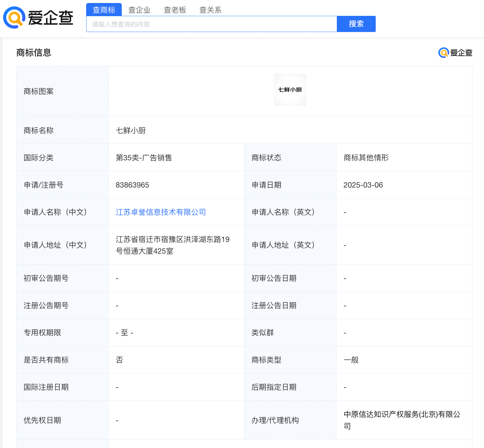
Task: Open the 查老板 tab
Action: click(175, 10)
